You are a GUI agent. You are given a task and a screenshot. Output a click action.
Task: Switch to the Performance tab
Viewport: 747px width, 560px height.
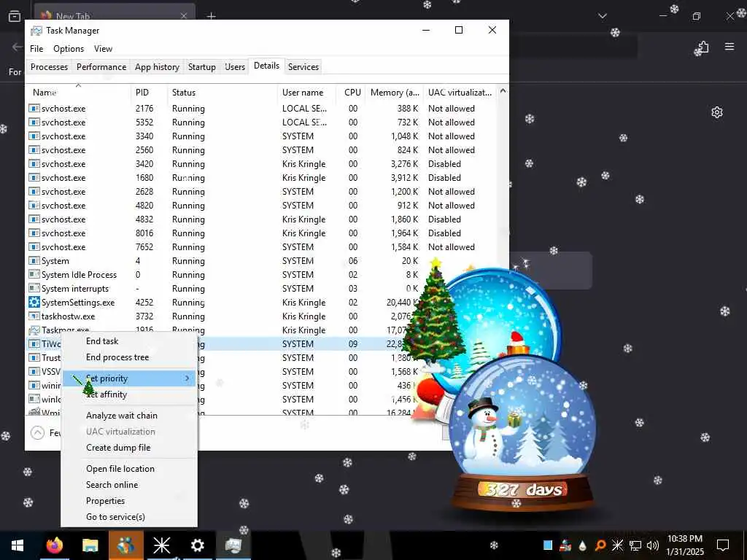pos(101,67)
